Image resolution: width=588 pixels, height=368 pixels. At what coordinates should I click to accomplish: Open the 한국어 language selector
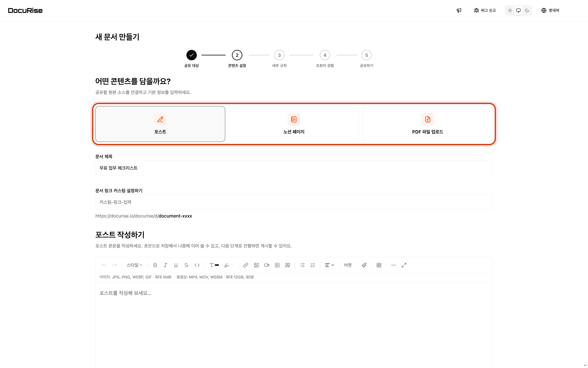pos(550,10)
